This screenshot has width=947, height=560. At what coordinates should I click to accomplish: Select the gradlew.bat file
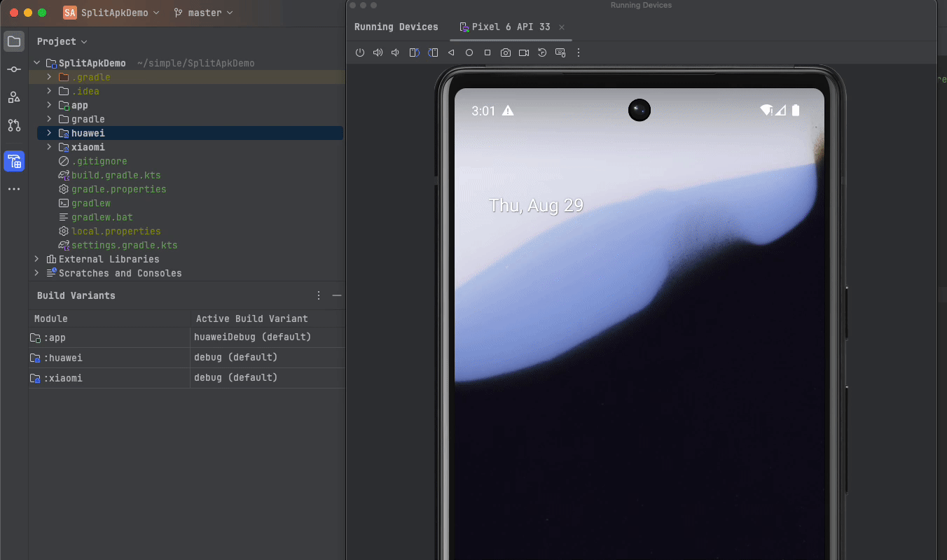click(x=102, y=217)
